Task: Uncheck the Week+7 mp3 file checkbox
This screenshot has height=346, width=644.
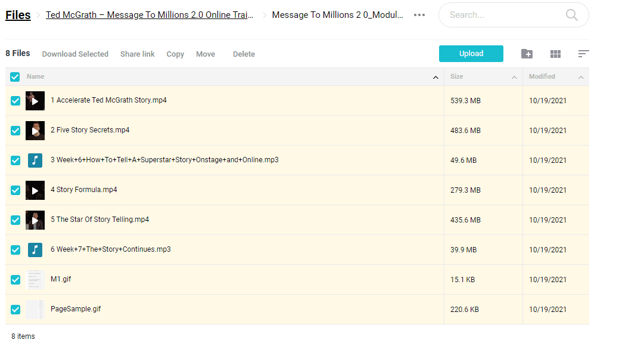Action: point(15,250)
